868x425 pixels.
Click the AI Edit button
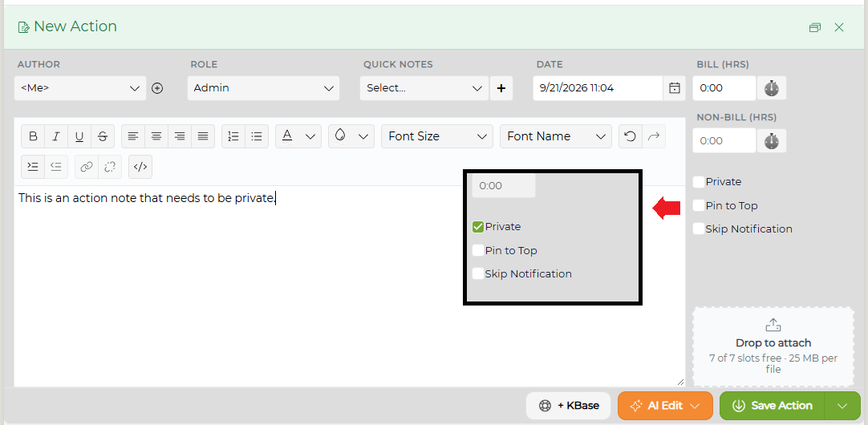pyautogui.click(x=665, y=406)
